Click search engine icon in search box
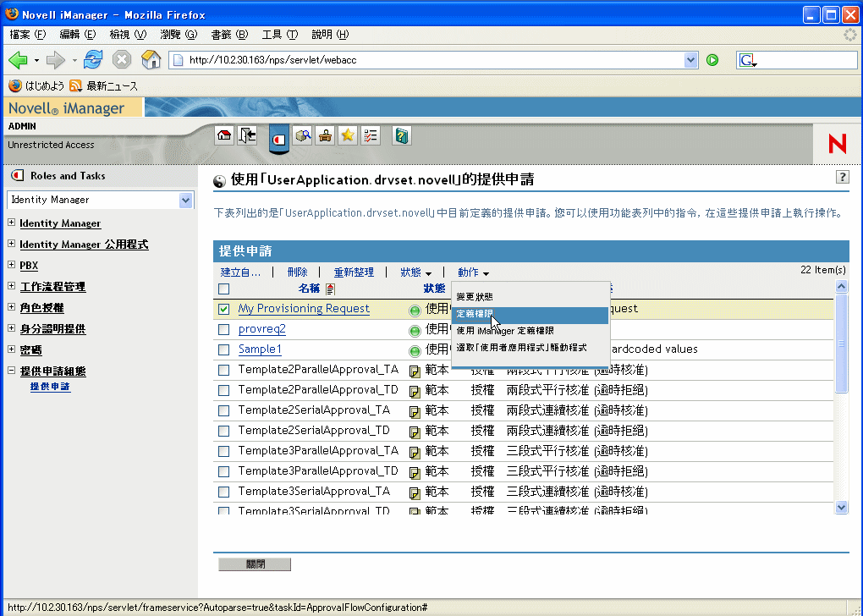The image size is (863, 616). [x=747, y=60]
